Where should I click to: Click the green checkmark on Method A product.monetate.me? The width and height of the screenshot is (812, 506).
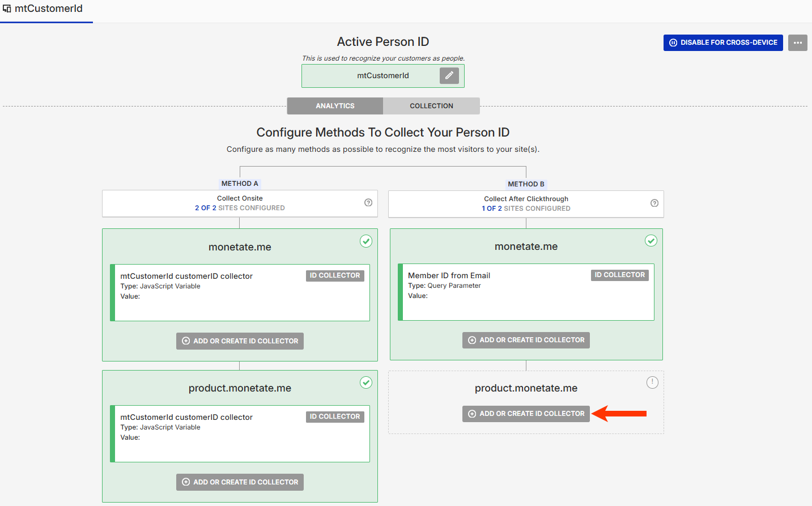click(366, 382)
